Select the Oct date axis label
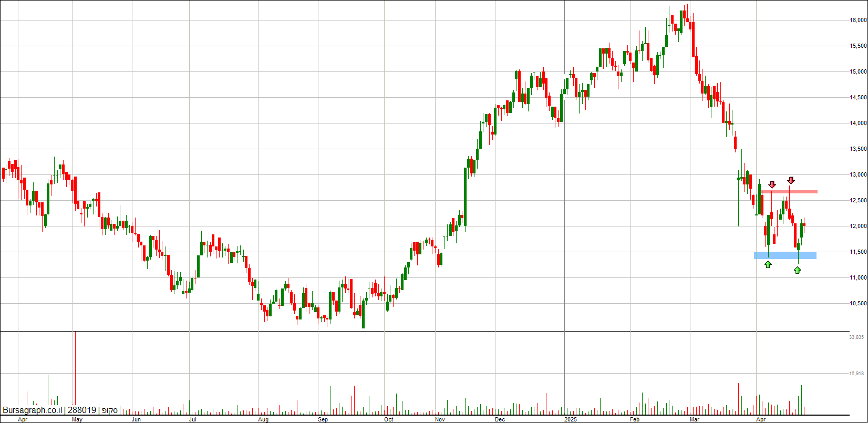This screenshot has height=423, width=868. tap(388, 420)
